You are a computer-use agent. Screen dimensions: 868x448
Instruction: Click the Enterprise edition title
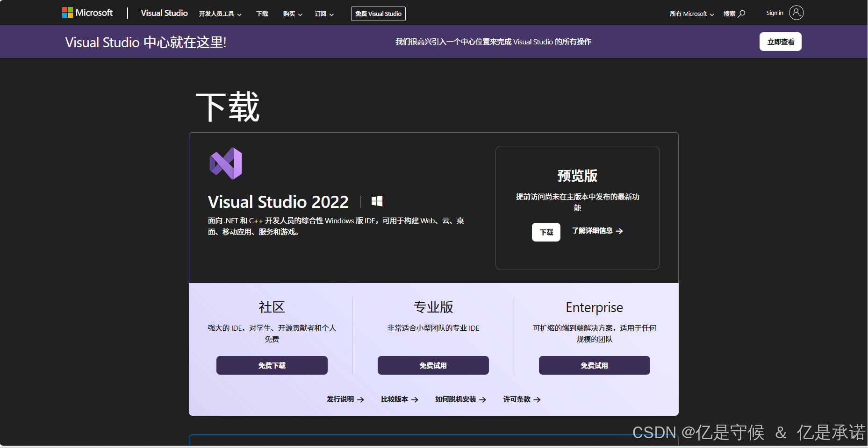(594, 307)
